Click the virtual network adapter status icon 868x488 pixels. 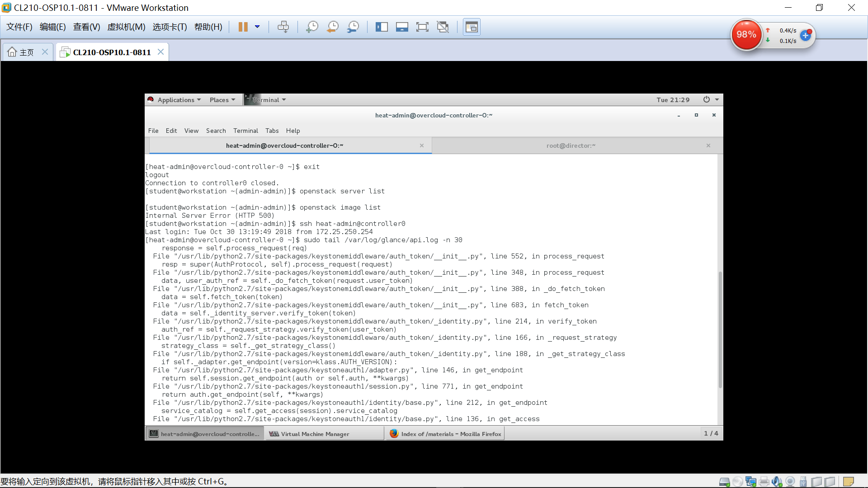750,481
